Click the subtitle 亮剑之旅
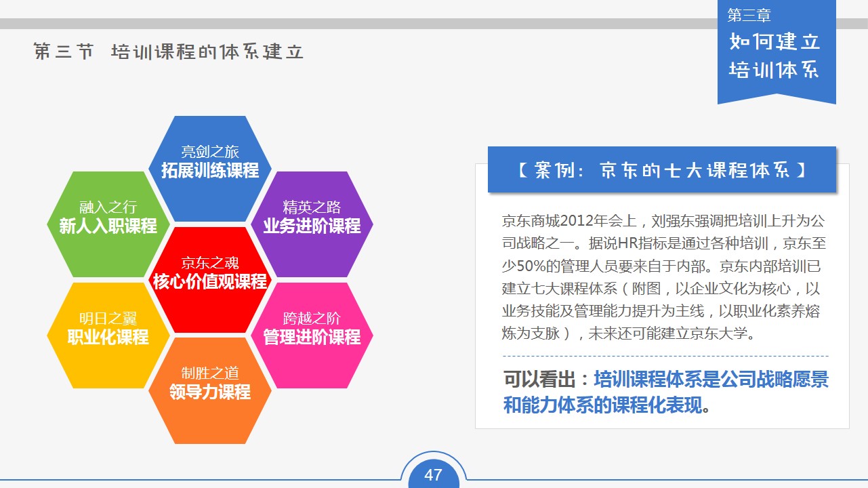 (x=210, y=152)
